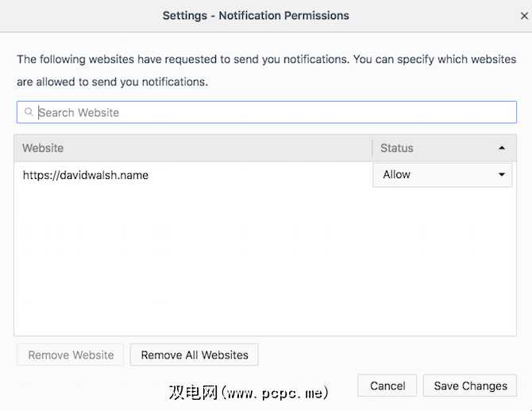
Task: Click the divider between Website and Status columns
Action: pos(372,148)
